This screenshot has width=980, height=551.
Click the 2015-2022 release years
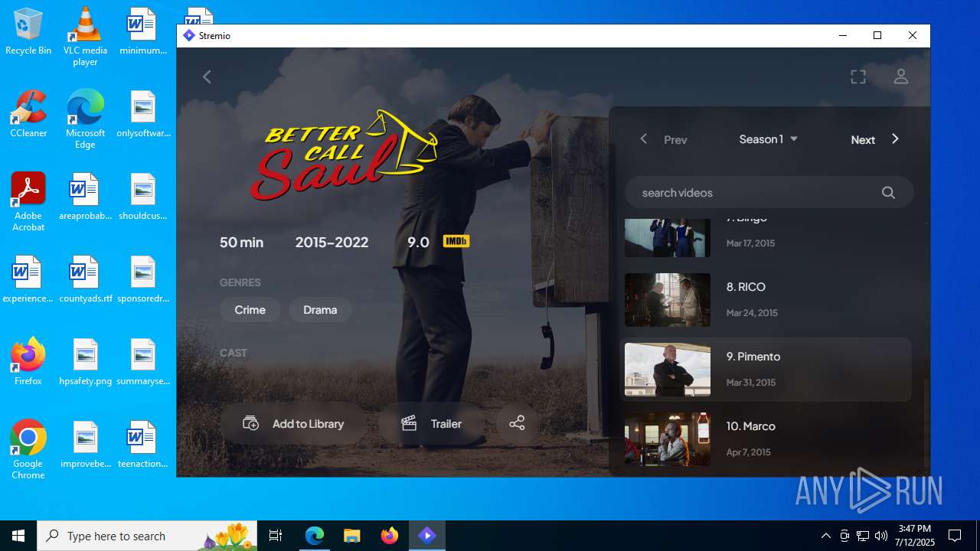(x=332, y=242)
